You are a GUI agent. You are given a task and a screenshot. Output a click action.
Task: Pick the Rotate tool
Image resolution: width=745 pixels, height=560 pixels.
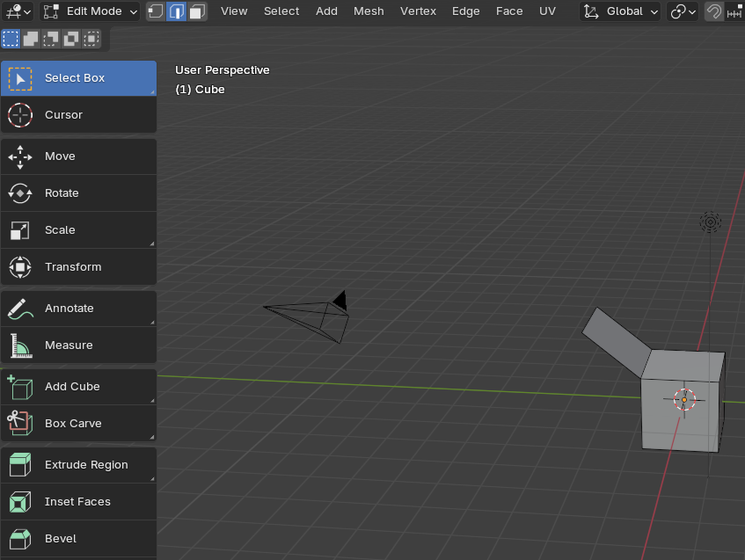click(78, 193)
